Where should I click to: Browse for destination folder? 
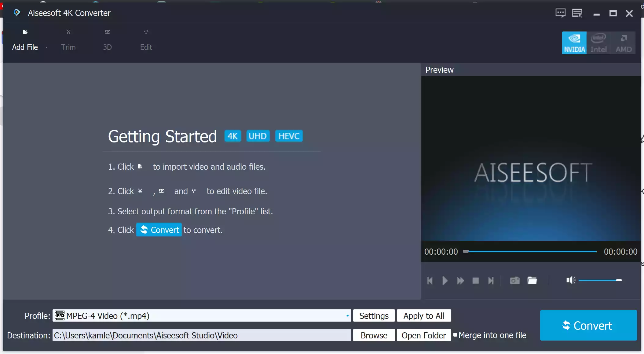pyautogui.click(x=374, y=335)
